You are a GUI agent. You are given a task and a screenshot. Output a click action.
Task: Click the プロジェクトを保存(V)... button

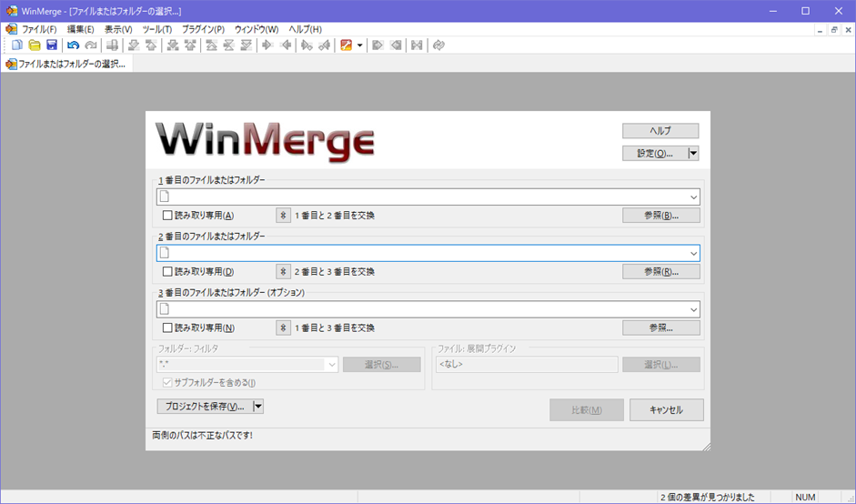point(205,407)
